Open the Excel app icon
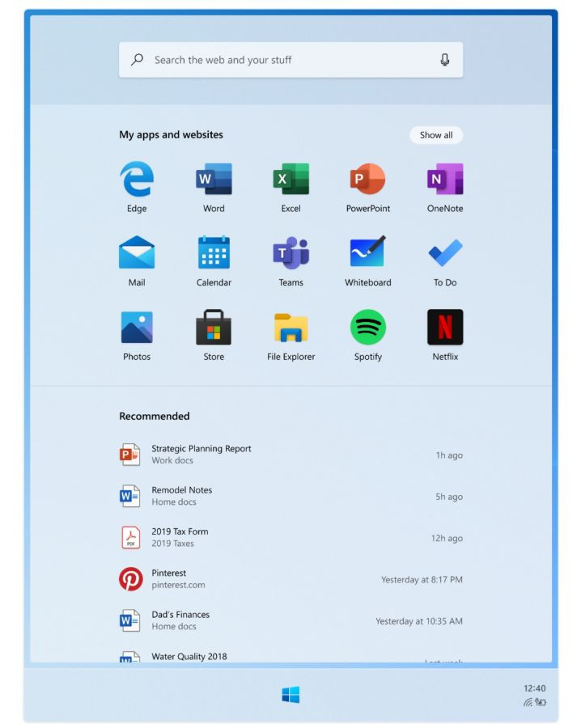Screen dimensions: 581x728 pos(290,179)
